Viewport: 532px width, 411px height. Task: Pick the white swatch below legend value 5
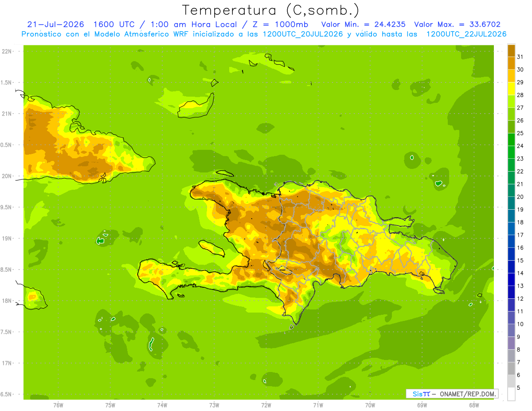511,394
